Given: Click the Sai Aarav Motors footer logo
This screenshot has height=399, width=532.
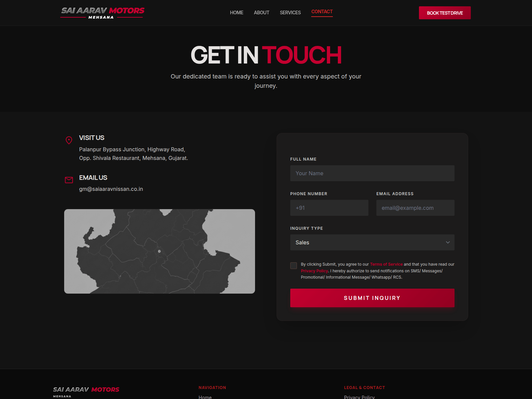Looking at the screenshot, I should 86,392.
